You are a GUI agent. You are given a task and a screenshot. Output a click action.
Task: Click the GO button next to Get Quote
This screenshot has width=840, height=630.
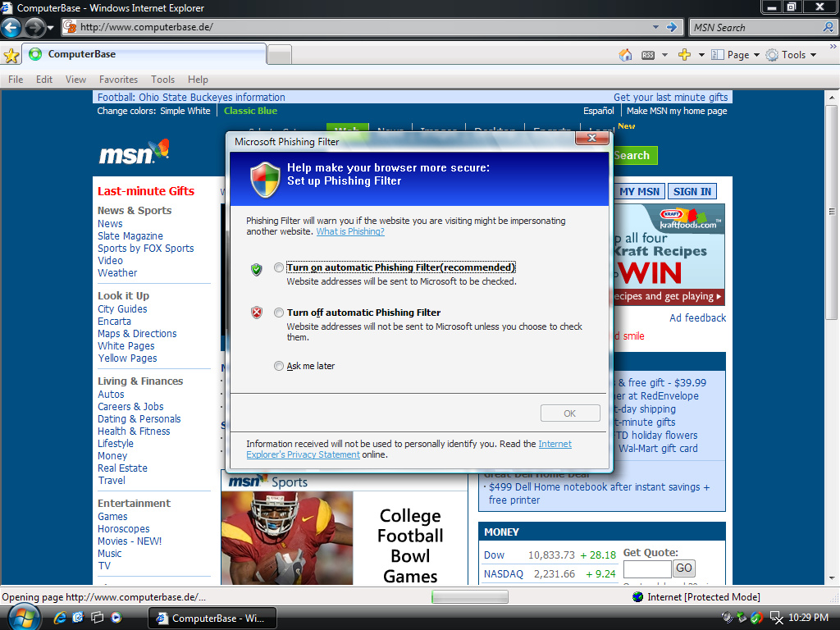click(683, 568)
